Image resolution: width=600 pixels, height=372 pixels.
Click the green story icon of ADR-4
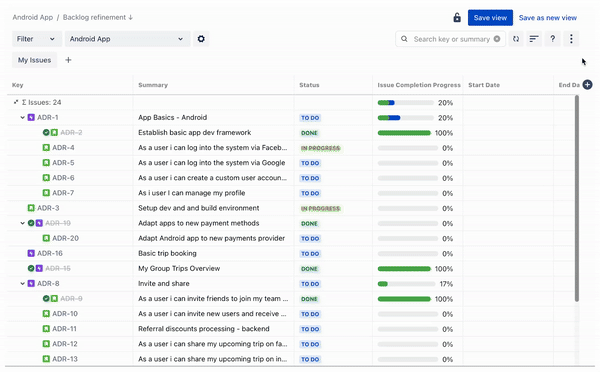tap(46, 148)
